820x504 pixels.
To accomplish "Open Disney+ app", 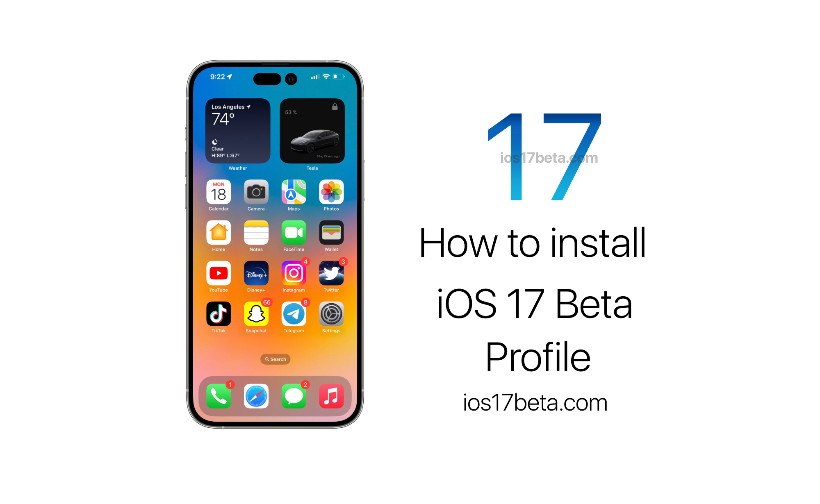I will [x=255, y=275].
